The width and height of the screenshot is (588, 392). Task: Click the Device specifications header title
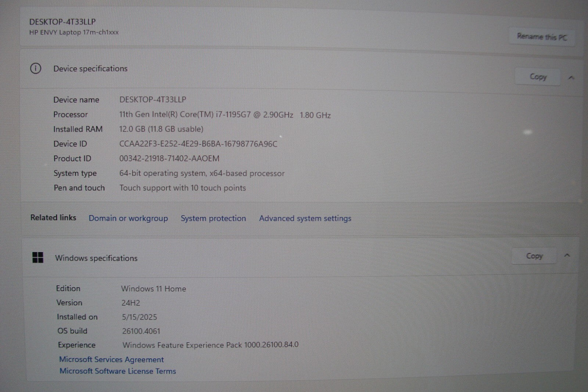click(90, 69)
